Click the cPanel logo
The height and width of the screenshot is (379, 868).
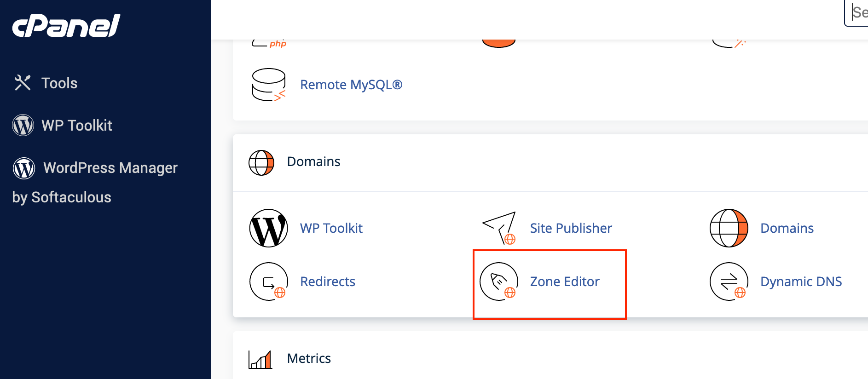tap(66, 25)
